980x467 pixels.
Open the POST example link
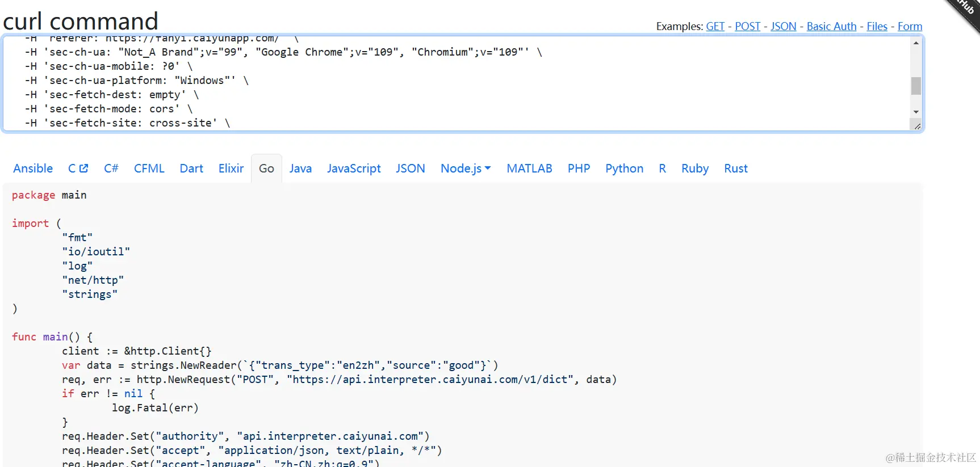point(747,26)
